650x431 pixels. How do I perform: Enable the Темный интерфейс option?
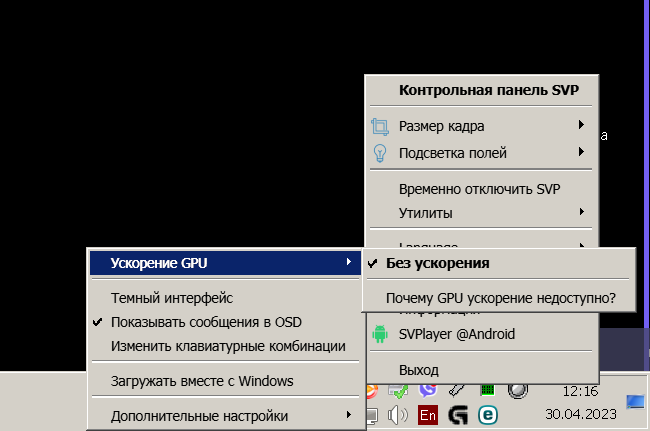point(172,298)
